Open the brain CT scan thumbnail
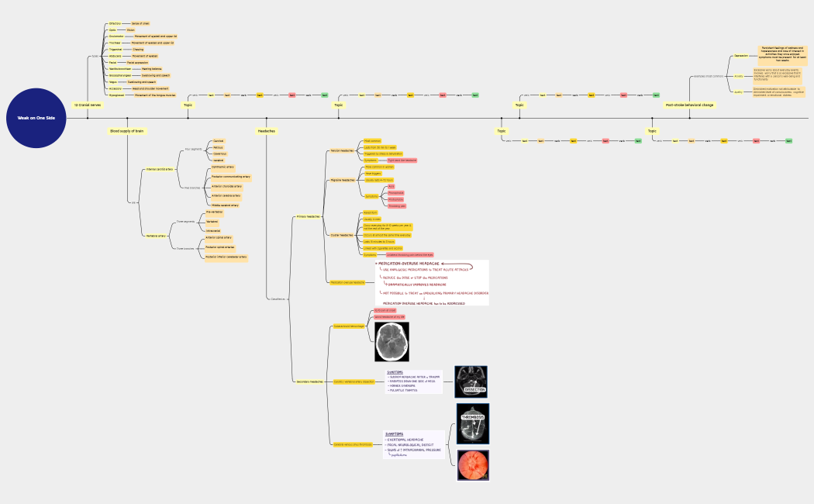814x504 pixels. (x=391, y=342)
